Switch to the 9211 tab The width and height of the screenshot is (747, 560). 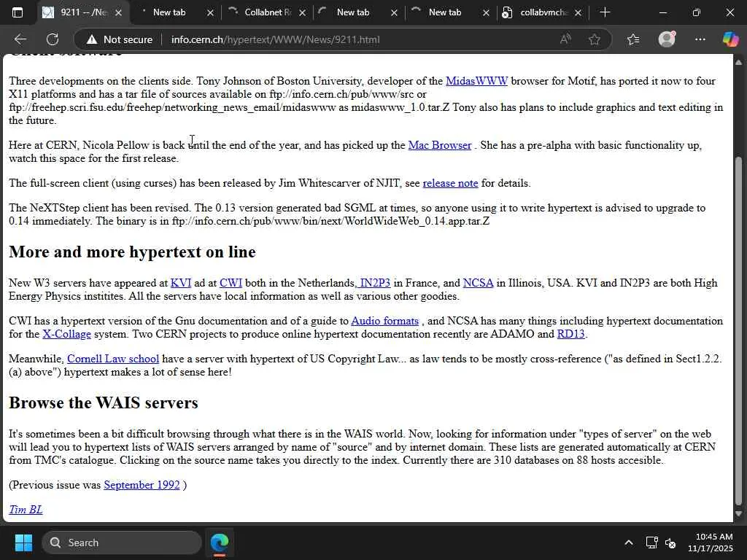pos(83,12)
